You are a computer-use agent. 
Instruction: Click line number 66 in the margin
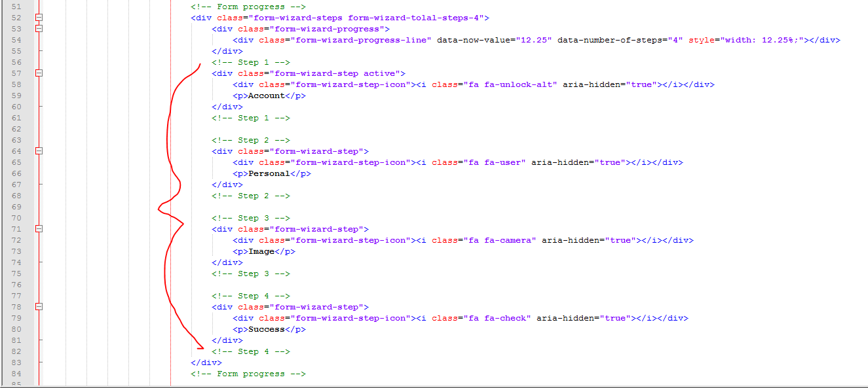pos(16,173)
